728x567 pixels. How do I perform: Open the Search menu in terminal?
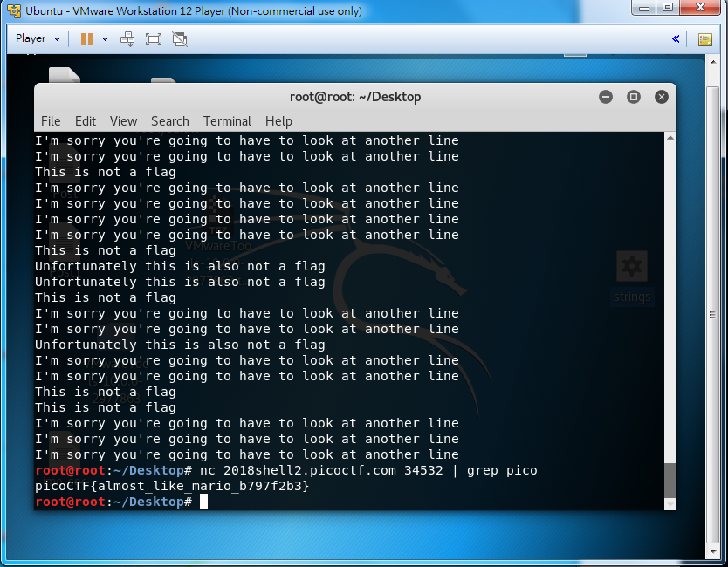pyautogui.click(x=170, y=121)
